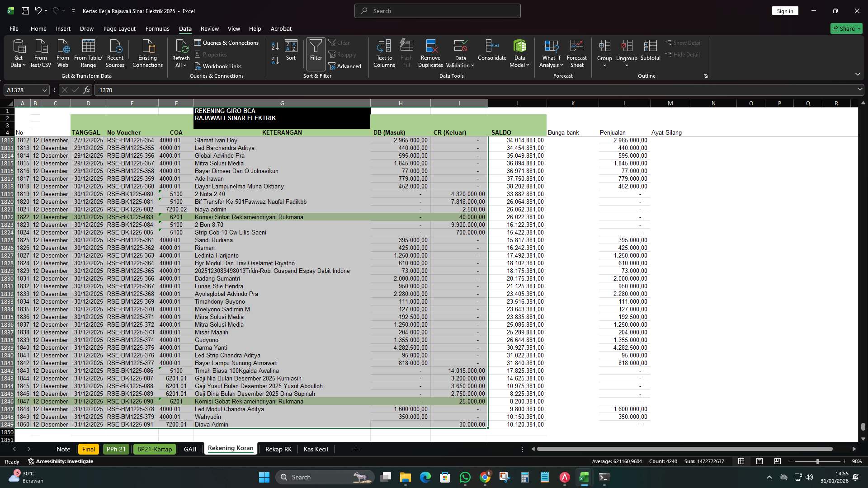Click Remove Duplicates

pos(430,53)
